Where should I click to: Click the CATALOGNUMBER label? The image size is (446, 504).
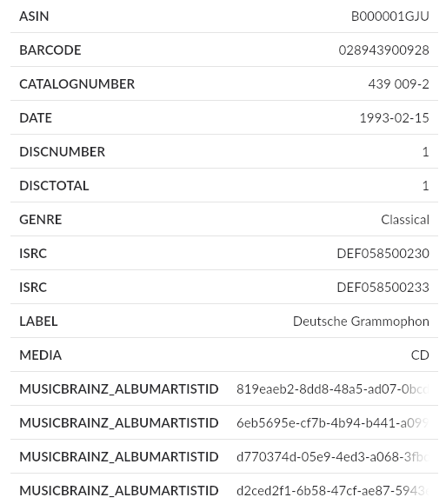pyautogui.click(x=77, y=84)
